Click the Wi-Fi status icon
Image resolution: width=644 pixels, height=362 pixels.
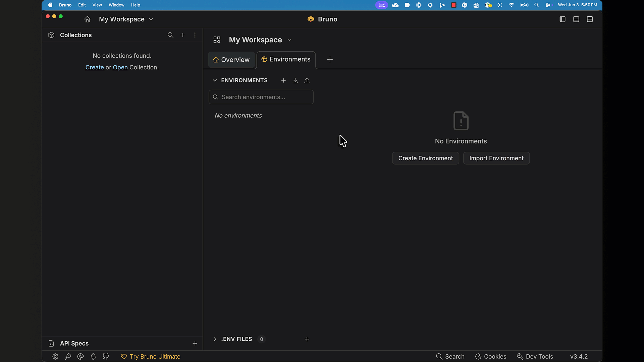pyautogui.click(x=512, y=5)
